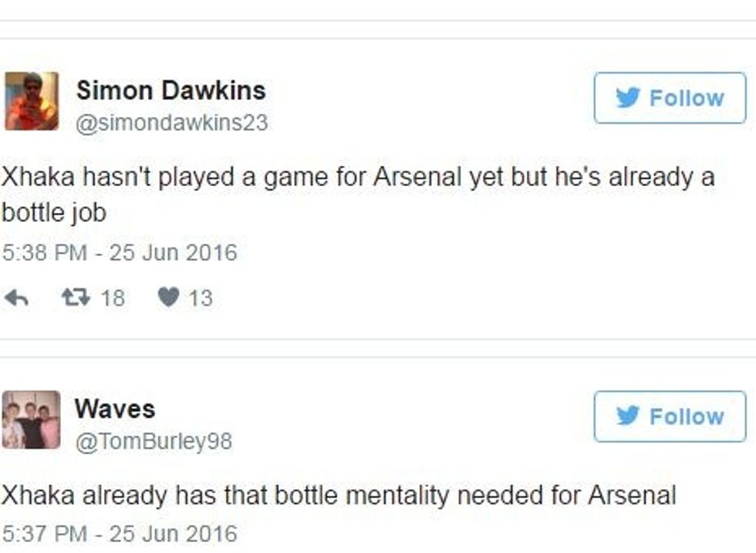Image resolution: width=756 pixels, height=553 pixels.
Task: Click the "Xhaka already has that bottle mentality" tweet
Action: pos(338,495)
